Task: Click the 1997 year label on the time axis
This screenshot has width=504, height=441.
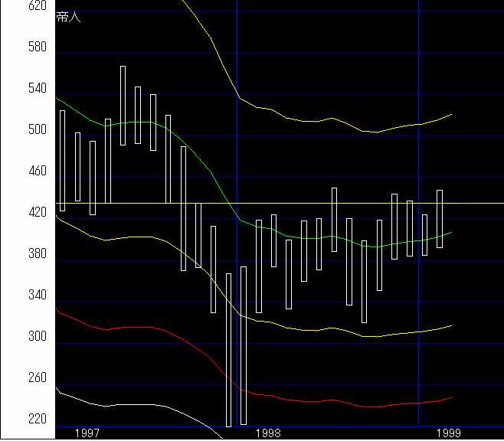Action: pyautogui.click(x=88, y=433)
